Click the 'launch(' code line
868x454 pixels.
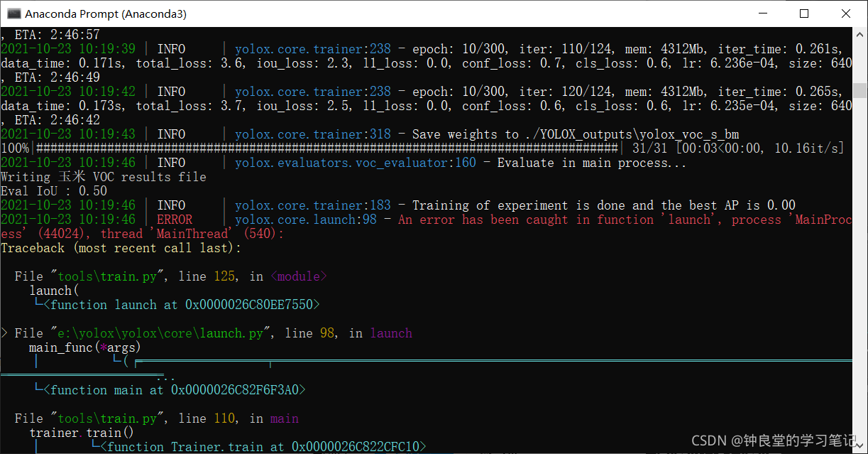click(54, 291)
